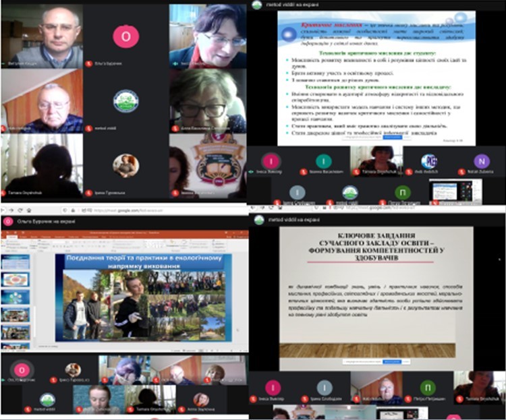Select highlighted ribbon tab in shared PowerPoint window
This screenshot has height=420, width=506.
pos(12,237)
